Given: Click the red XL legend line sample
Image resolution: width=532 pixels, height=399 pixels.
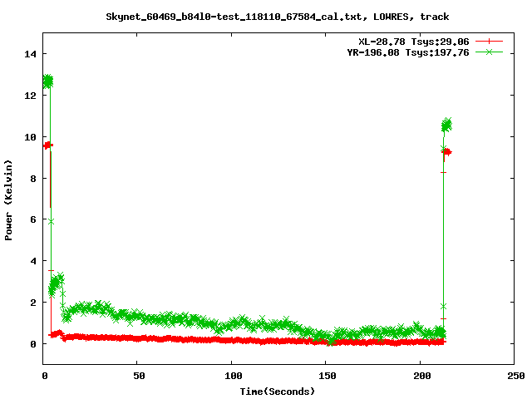Looking at the screenshot, I should [489, 42].
